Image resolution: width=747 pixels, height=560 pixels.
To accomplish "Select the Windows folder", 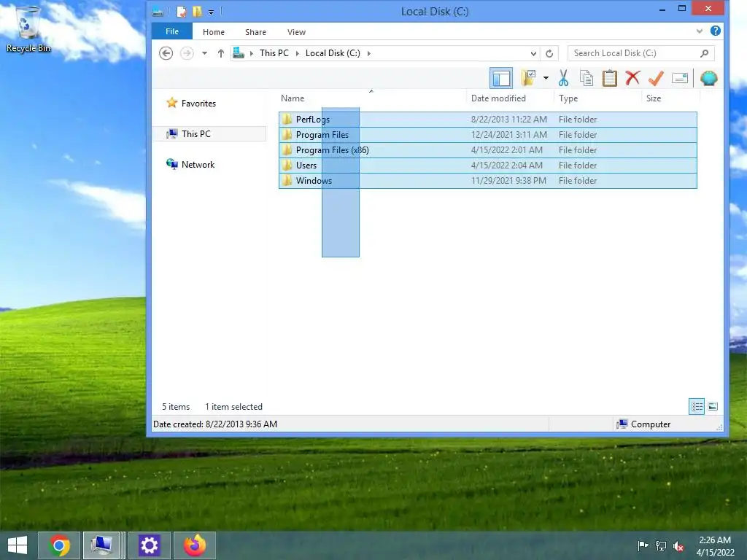I will coord(488,181).
